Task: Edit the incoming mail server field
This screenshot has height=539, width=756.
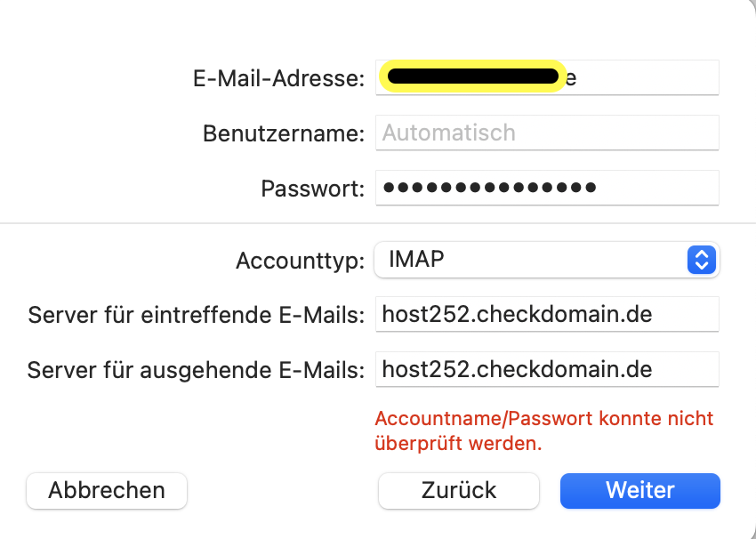Action: [x=547, y=315]
